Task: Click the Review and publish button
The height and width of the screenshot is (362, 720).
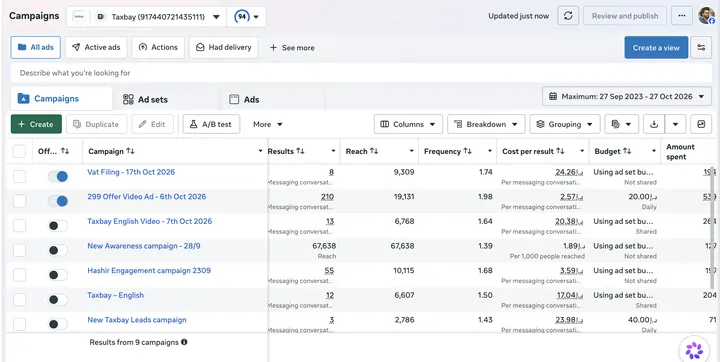Action: [625, 16]
